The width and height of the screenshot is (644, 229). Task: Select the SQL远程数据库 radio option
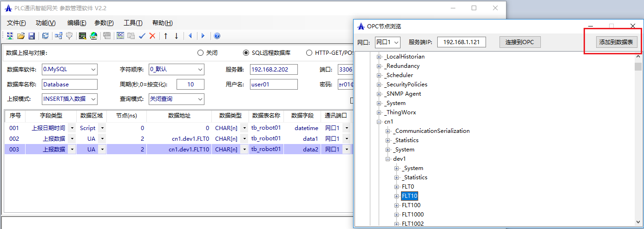tap(246, 53)
